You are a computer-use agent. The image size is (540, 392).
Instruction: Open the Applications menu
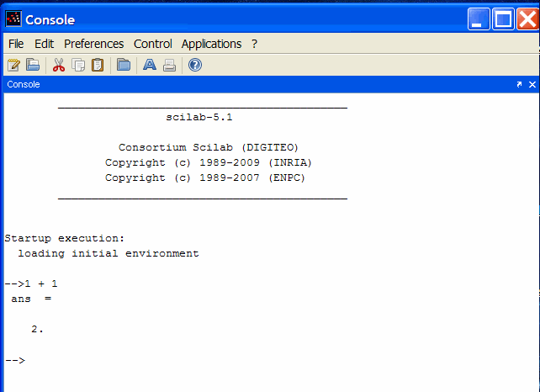211,44
